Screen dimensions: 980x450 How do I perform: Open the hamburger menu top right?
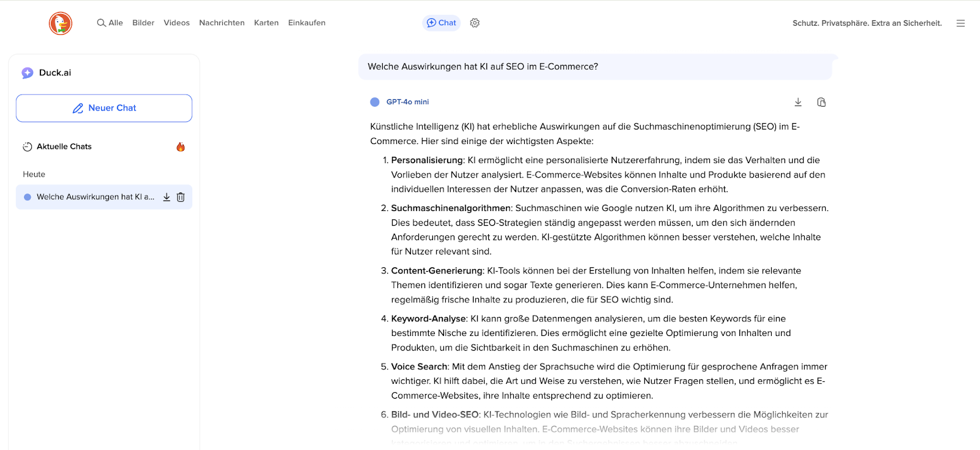[x=960, y=23]
